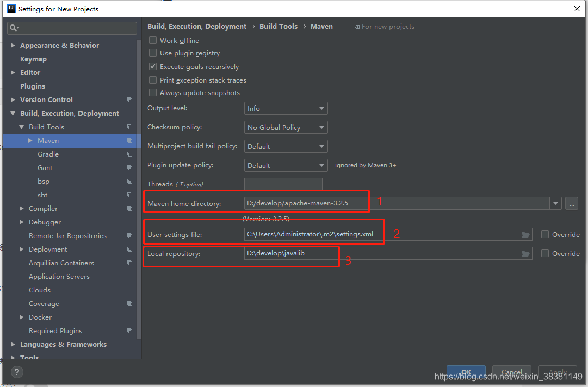
Task: Click the Apply button
Action: 557,372
